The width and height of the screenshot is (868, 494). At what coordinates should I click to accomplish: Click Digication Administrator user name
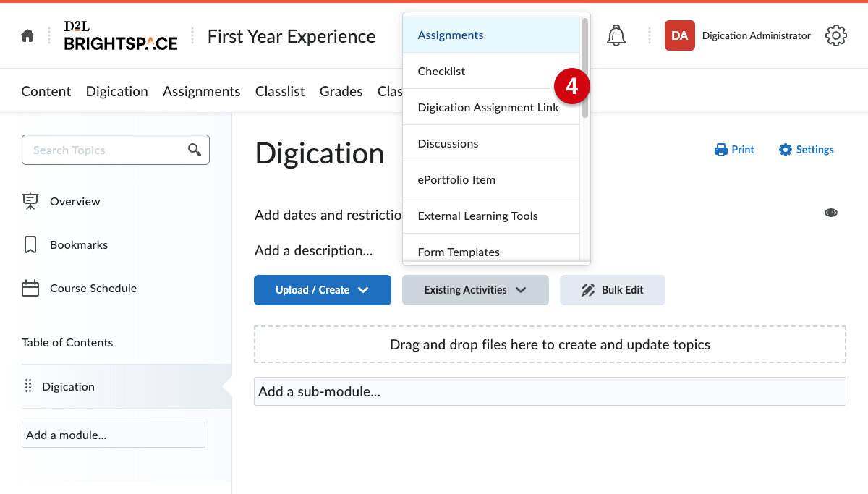click(757, 35)
